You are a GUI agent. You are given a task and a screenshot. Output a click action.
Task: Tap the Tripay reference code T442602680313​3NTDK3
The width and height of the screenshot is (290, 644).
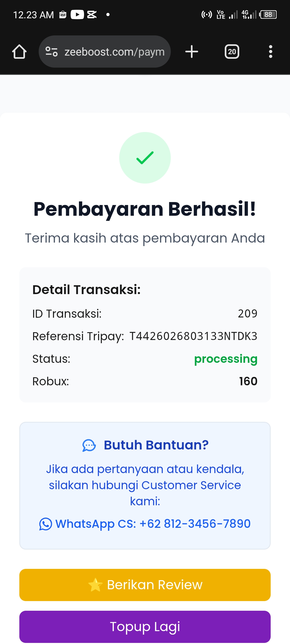(x=193, y=336)
